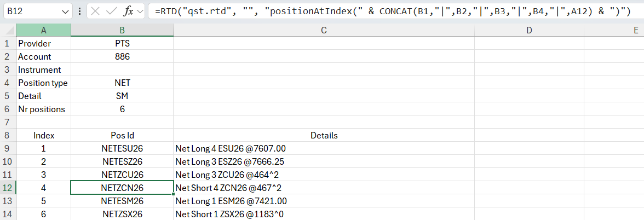
Task: Select column B header
Action: pos(122,30)
